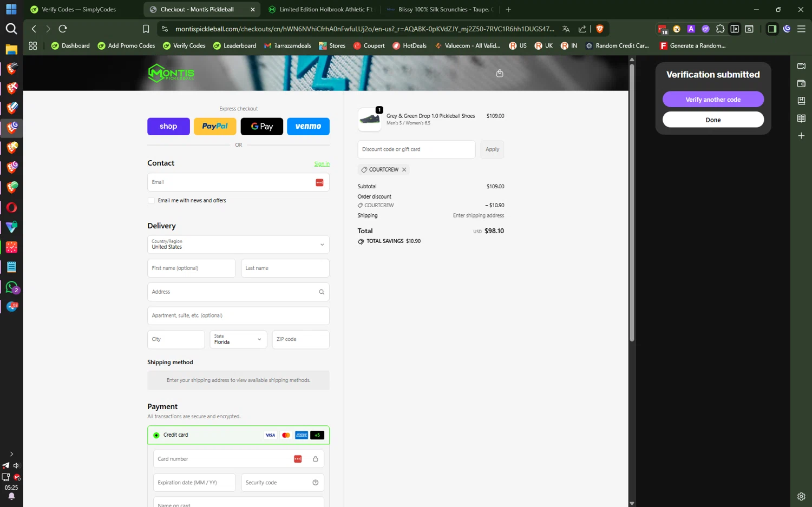The image size is (812, 507).
Task: Open the extensions puzzle icon
Action: [720, 29]
